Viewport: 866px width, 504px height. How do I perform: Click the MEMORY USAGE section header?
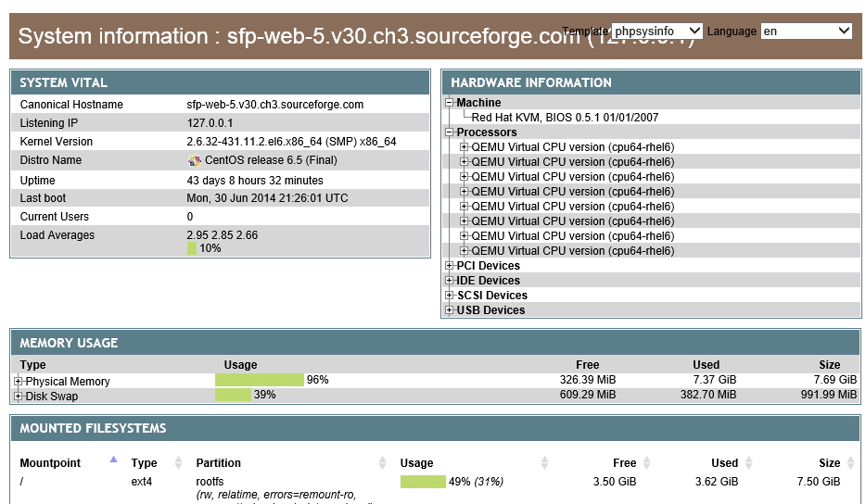click(435, 343)
